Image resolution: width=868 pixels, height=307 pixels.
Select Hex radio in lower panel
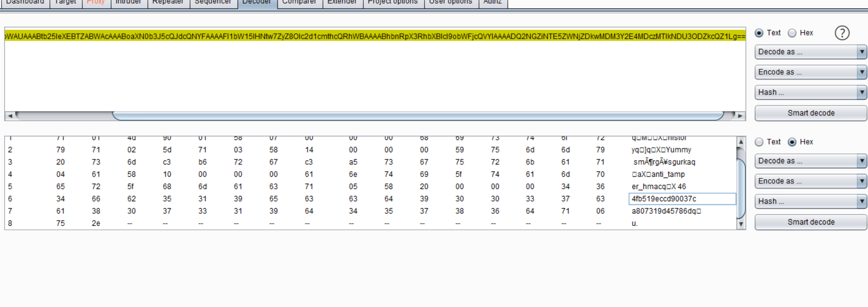792,142
